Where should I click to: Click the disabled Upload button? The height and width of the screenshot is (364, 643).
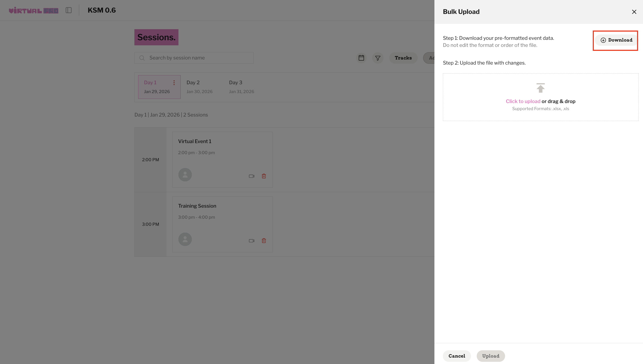click(491, 356)
